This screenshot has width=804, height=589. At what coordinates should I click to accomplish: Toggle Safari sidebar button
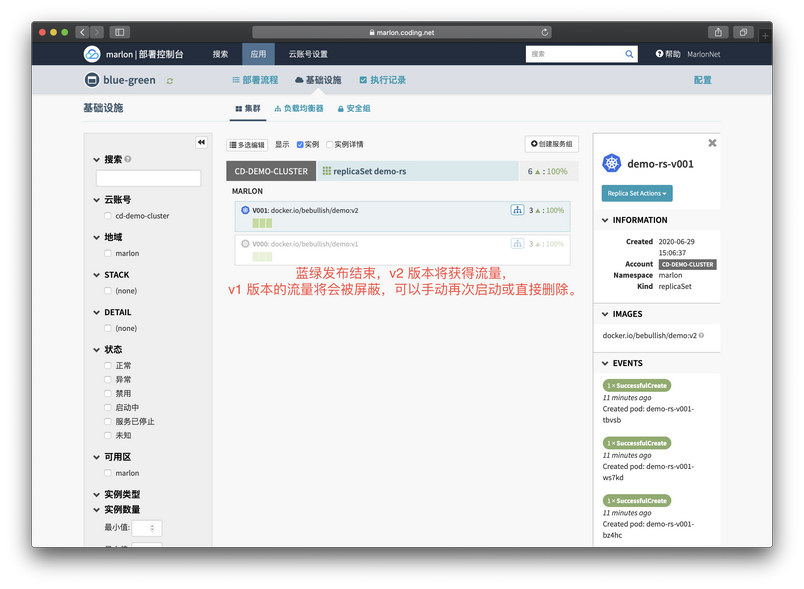point(119,32)
